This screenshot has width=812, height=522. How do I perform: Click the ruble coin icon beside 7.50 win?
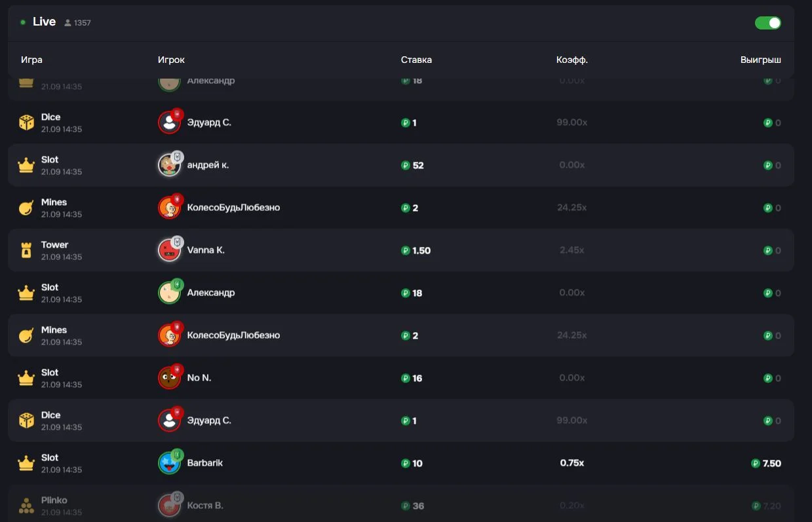click(x=756, y=463)
